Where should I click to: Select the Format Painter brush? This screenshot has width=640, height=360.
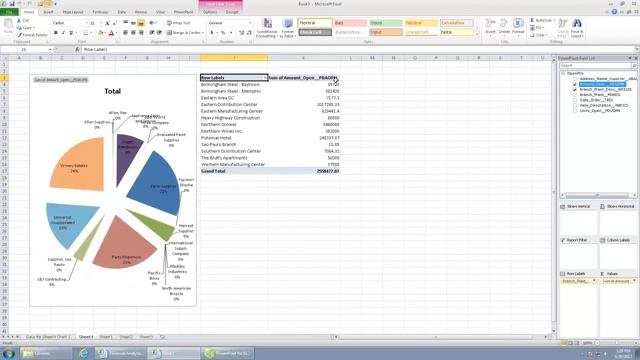tap(20, 35)
